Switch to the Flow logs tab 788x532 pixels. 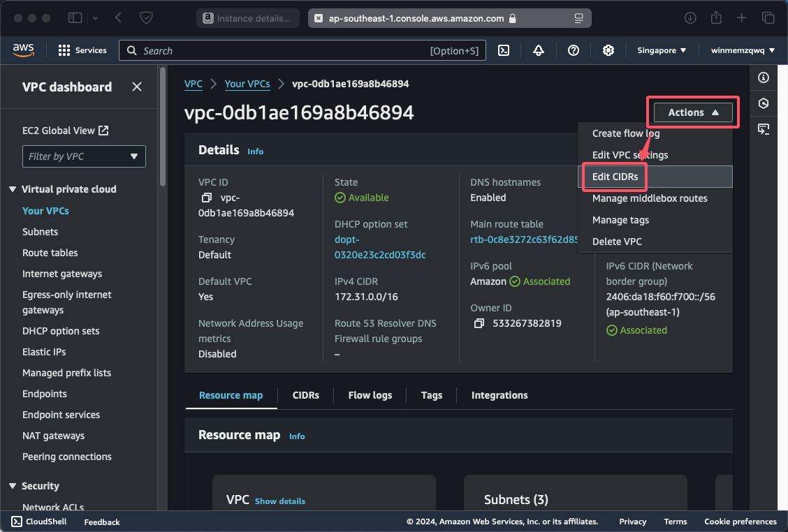(370, 395)
